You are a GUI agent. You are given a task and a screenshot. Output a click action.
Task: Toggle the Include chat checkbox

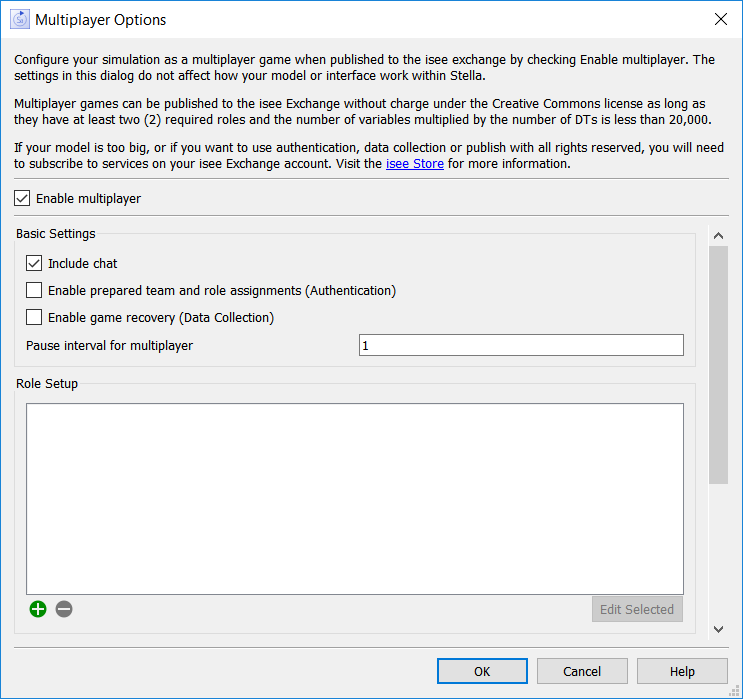tap(34, 263)
